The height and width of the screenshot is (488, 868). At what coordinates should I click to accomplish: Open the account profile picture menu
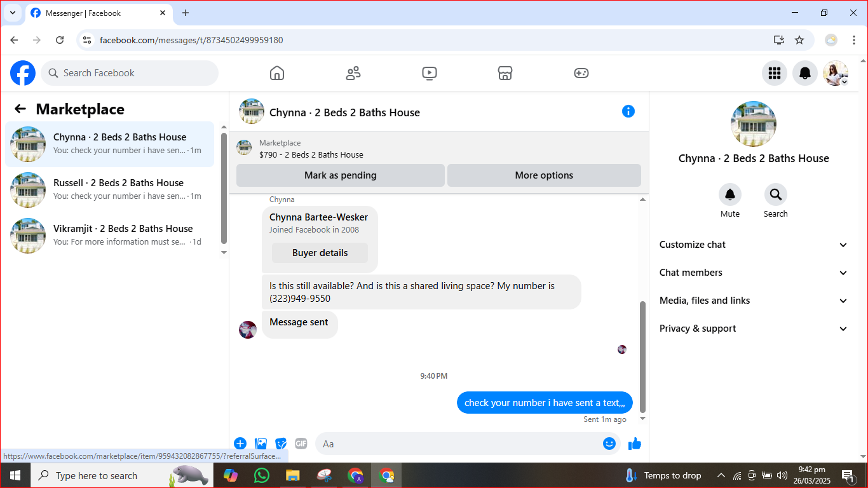(836, 73)
